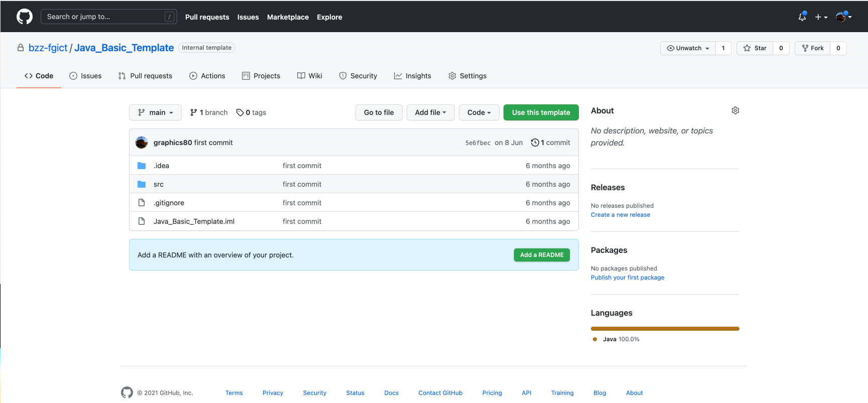Expand the Unwatch notifications dropdown
The height and width of the screenshot is (403, 868).
point(688,48)
